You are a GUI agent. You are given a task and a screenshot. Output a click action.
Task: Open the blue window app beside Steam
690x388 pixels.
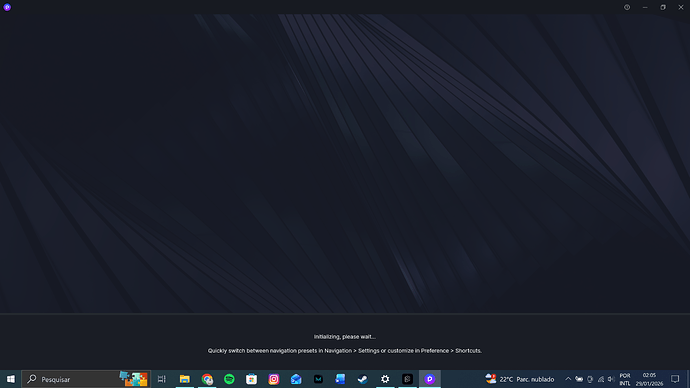[x=341, y=379]
